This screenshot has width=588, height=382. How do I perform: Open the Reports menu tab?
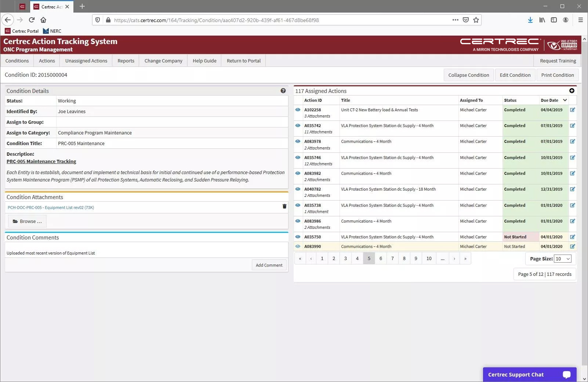(x=126, y=61)
